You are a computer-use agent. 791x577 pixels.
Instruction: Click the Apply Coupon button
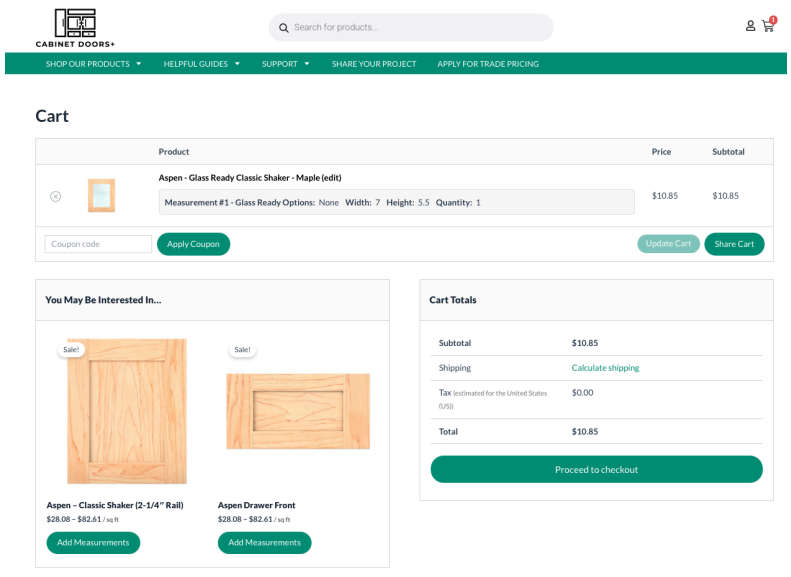coord(193,244)
